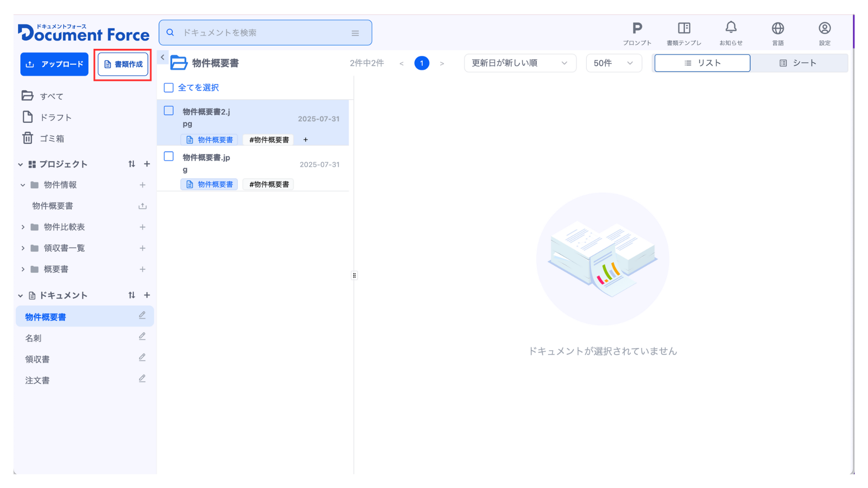
Task: Open ドラフト drafts in sidebar
Action: pos(47,117)
